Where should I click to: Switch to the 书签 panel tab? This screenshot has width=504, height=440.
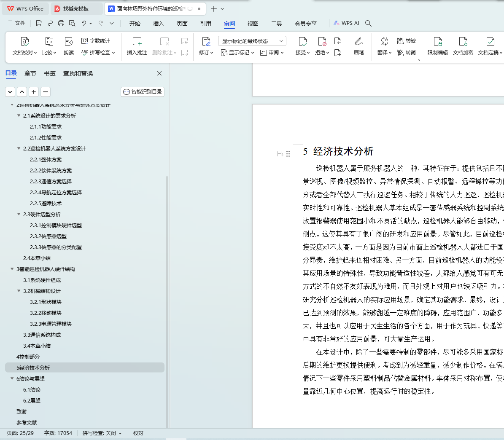pyautogui.click(x=50, y=74)
